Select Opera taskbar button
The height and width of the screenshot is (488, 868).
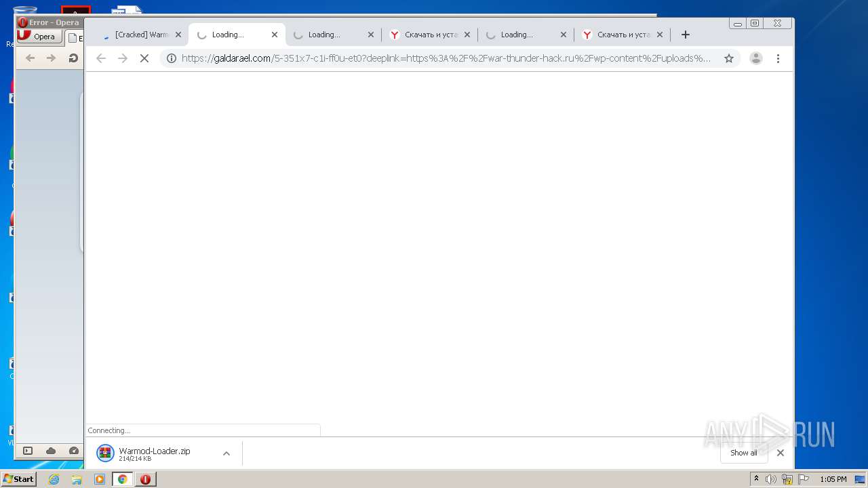(145, 479)
